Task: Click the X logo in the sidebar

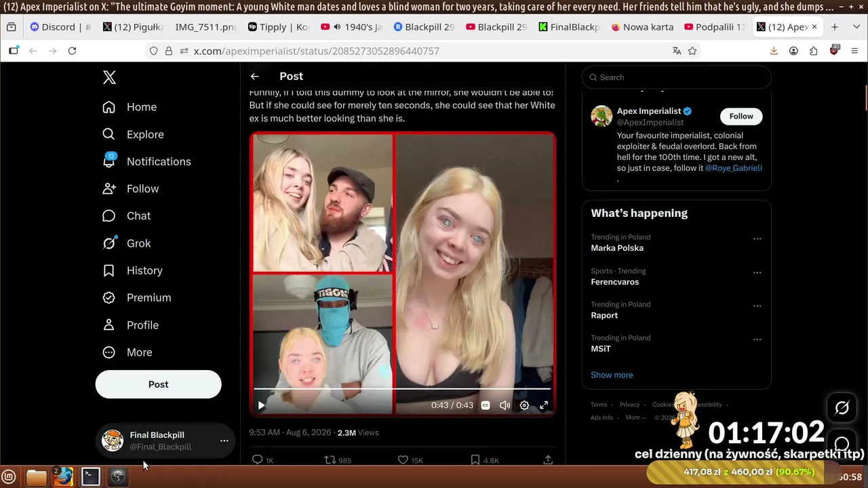Action: pos(109,77)
